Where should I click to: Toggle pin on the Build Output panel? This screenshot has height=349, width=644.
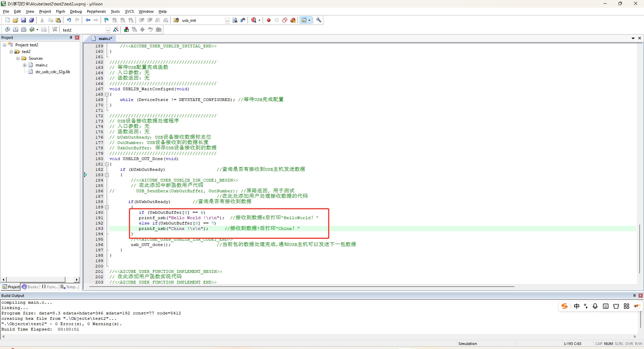634,296
